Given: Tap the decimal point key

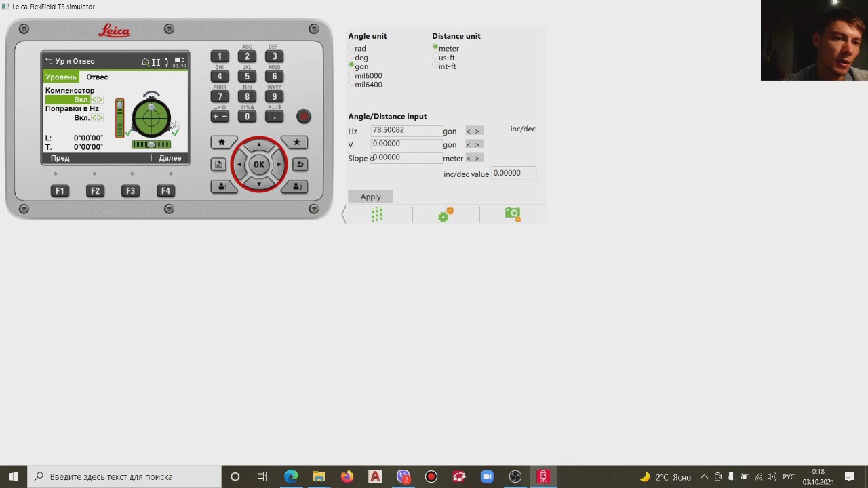Looking at the screenshot, I should point(274,117).
